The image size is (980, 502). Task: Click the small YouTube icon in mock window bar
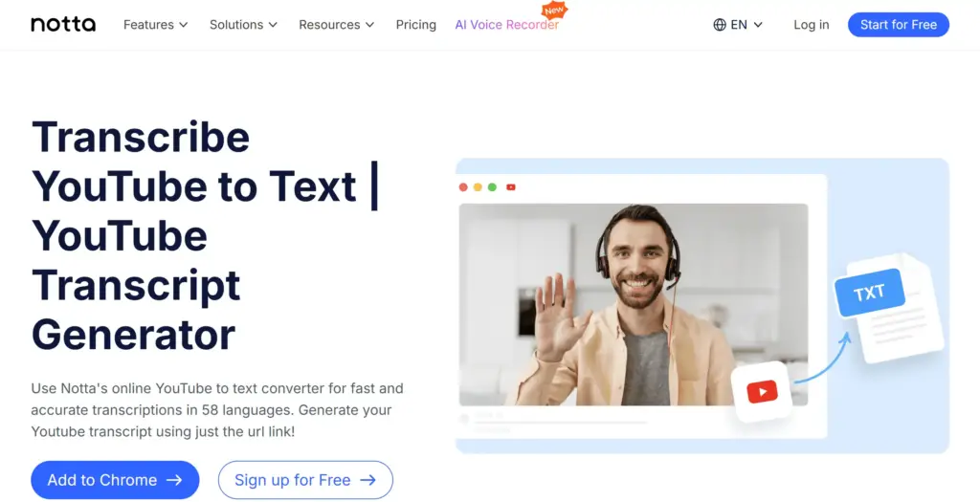point(511,187)
